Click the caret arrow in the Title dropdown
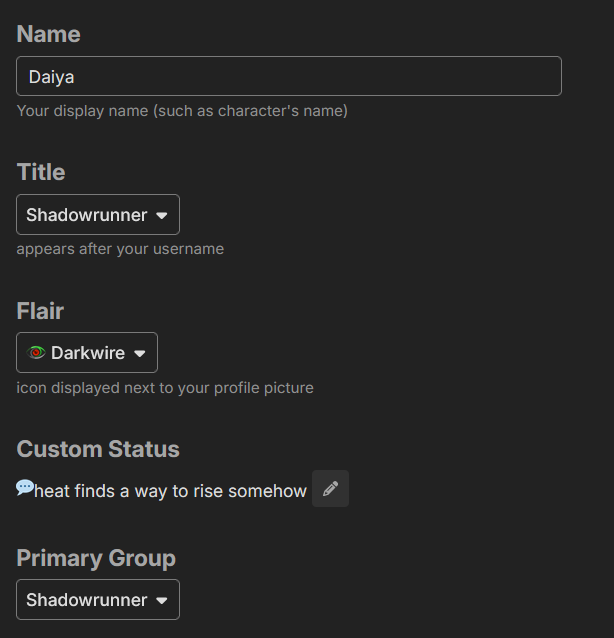This screenshot has width=614, height=638. point(162,216)
